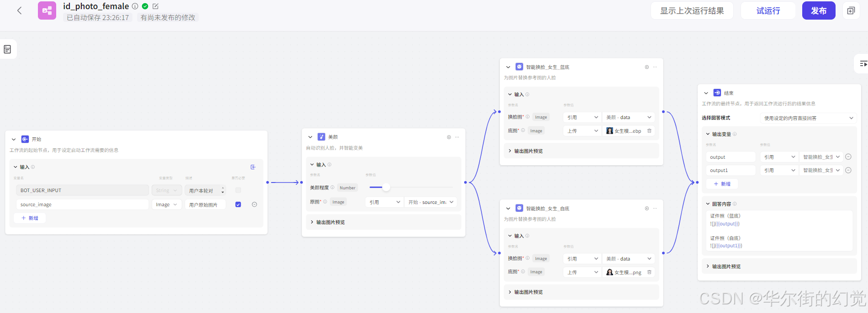
Task: Click the import icon in the 开始 node's 输入 header
Action: [253, 167]
